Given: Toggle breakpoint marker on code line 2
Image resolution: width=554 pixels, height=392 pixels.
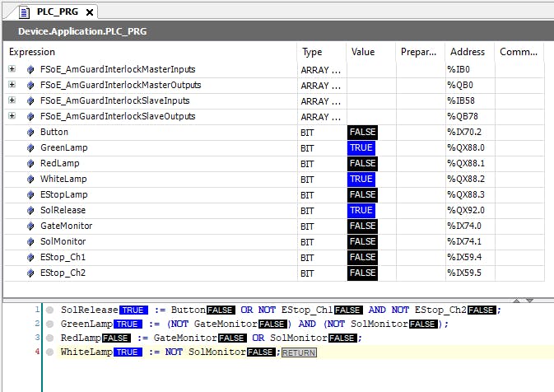Looking at the screenshot, I should pos(50,324).
